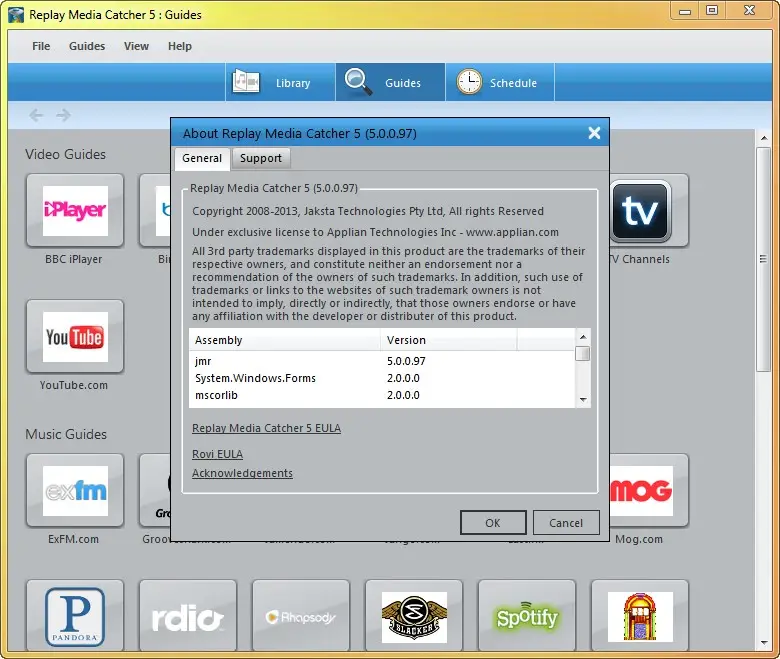Click the Guides magnifier toolbar button
Image resolution: width=780 pixels, height=659 pixels.
(390, 82)
